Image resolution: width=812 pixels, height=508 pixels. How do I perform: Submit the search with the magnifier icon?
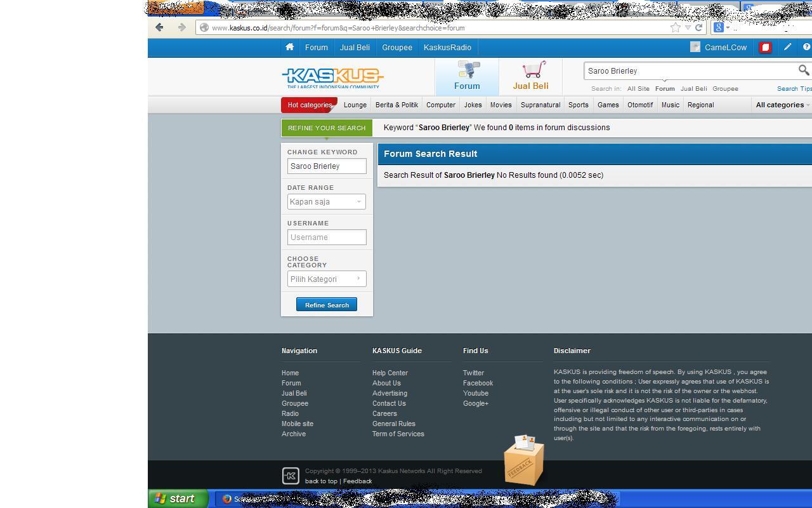pos(804,70)
